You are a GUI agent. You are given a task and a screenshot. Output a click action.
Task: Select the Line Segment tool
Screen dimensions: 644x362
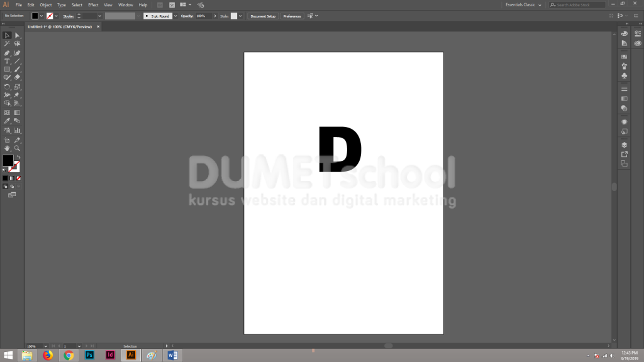click(17, 61)
